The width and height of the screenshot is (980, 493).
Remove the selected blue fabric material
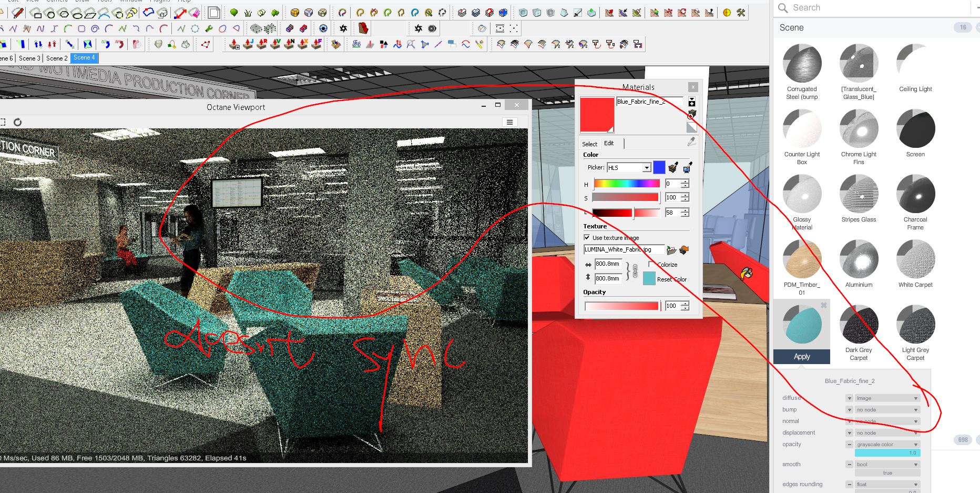tap(824, 305)
